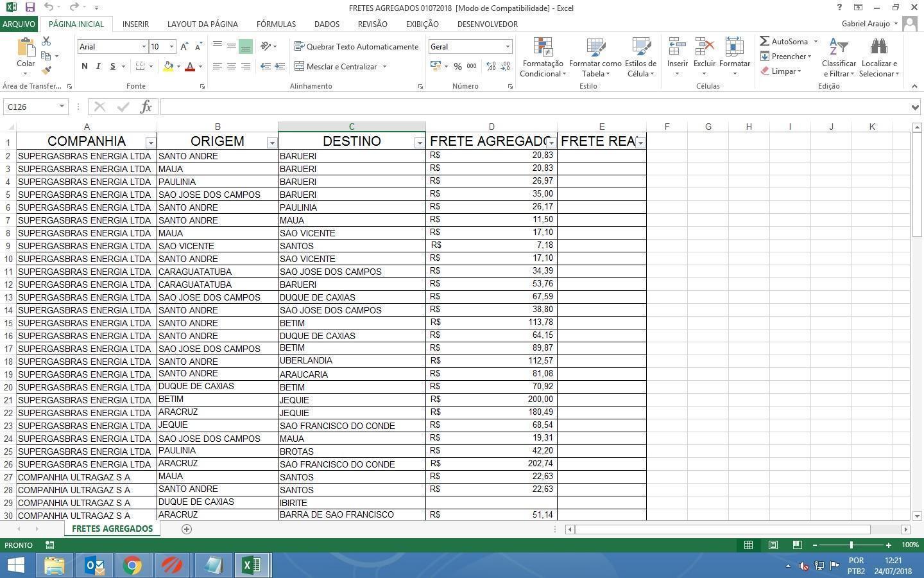The image size is (924, 578).
Task: Click the Save icon in the quick access toolbar
Action: coord(30,7)
